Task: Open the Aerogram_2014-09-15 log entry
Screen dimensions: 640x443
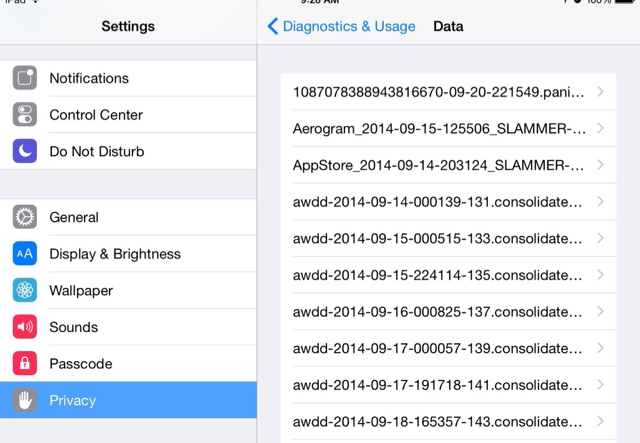Action: [438, 129]
